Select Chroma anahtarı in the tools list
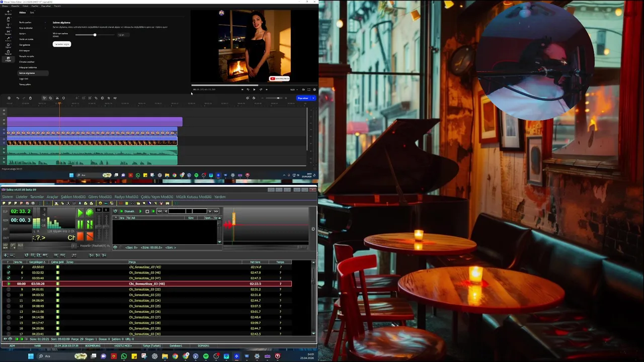This screenshot has height=362, width=644. point(27,62)
